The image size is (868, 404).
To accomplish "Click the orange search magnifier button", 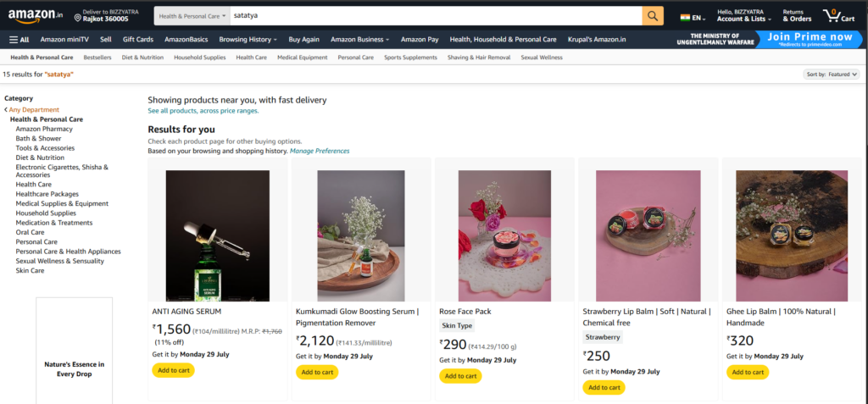I will coord(653,16).
